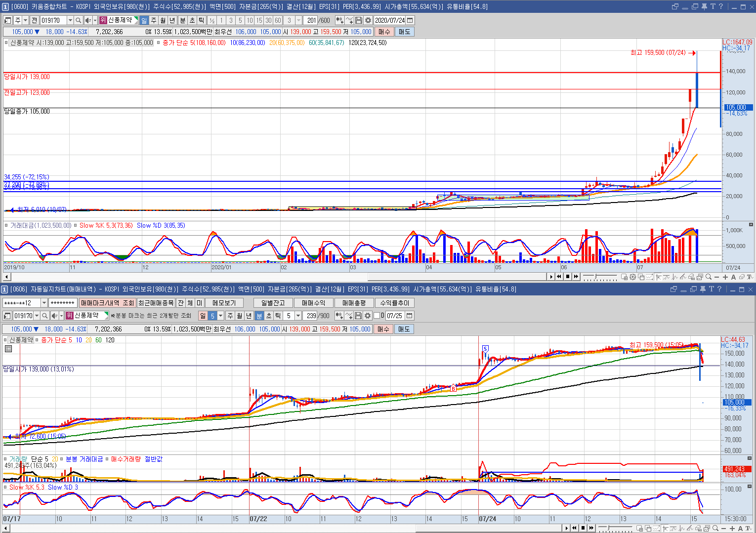Screen dimensions: 756x533
Task: Open settings gear in lower chart toolbar
Action: tap(367, 316)
